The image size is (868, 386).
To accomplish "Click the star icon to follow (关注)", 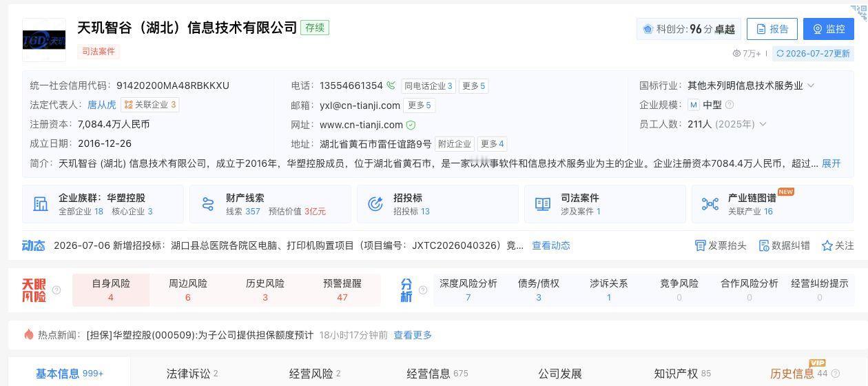I will pyautogui.click(x=827, y=245).
